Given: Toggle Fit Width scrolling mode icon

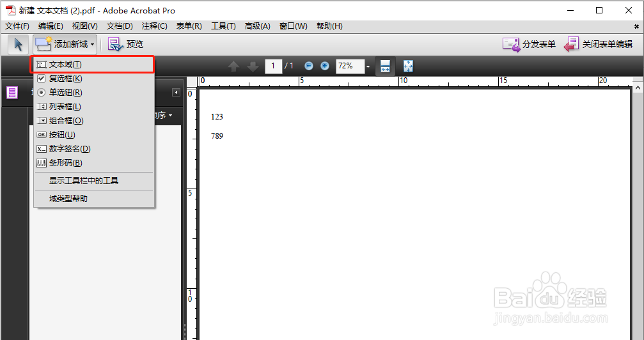Looking at the screenshot, I should coord(385,66).
